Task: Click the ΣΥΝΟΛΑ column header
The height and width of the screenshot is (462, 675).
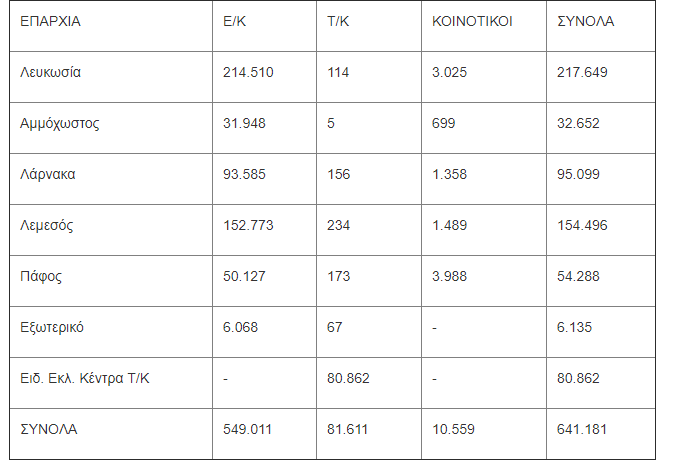Action: [585, 21]
